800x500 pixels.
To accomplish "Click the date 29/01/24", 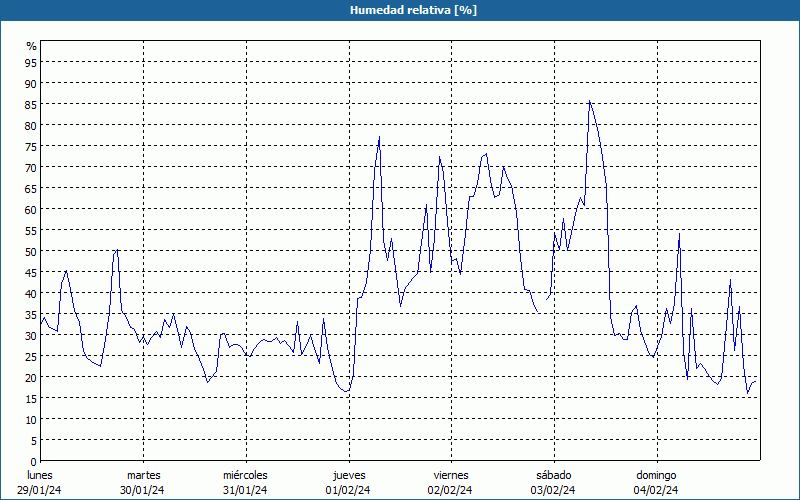I will click(39, 490).
